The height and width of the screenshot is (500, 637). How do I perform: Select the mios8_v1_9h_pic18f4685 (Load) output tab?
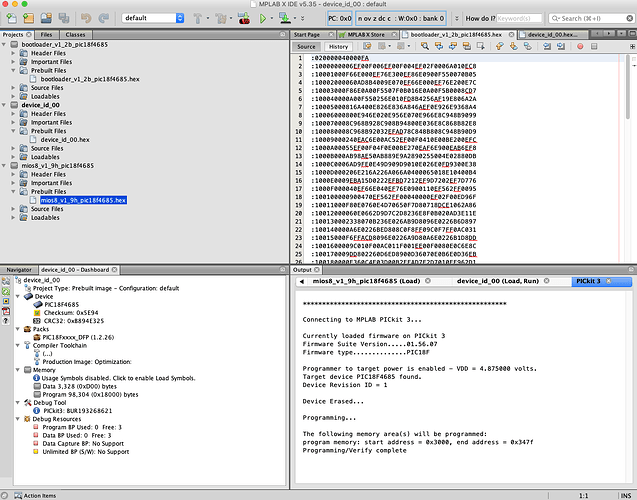pyautogui.click(x=366, y=281)
